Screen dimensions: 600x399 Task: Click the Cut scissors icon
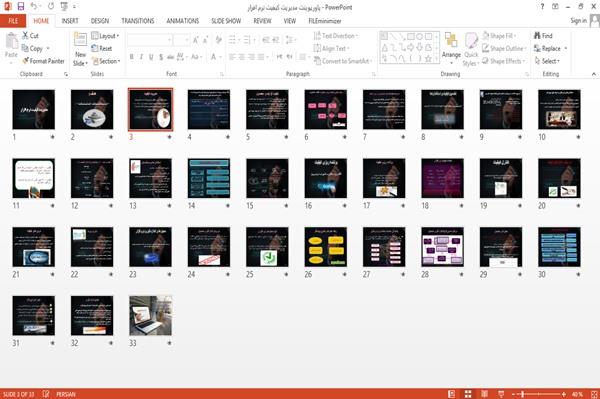(x=25, y=36)
